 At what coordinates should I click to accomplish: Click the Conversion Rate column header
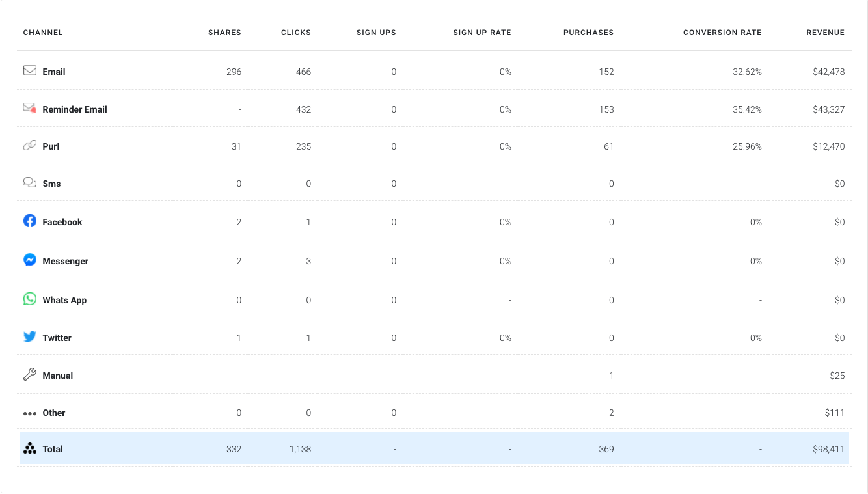(722, 33)
